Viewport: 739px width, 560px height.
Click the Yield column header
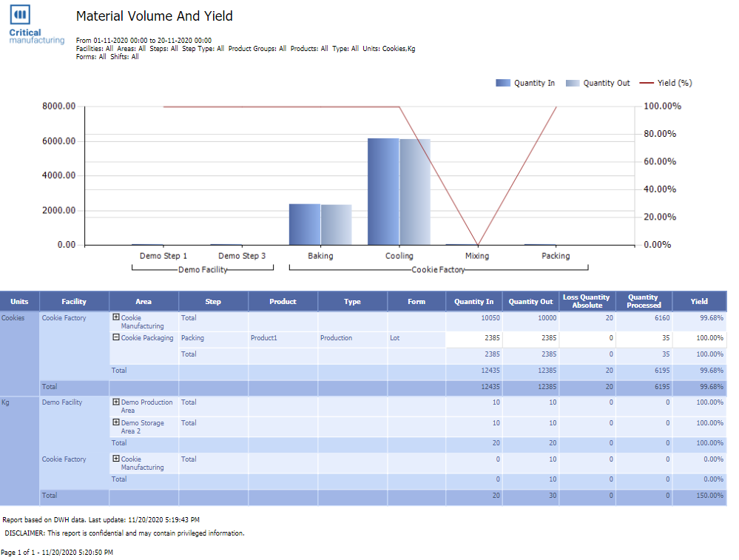[699, 301]
